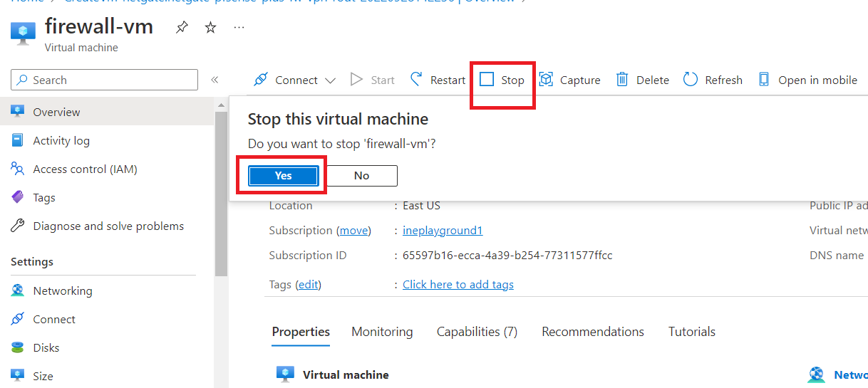Cancel the stop dialog with No
The image size is (868, 388).
(361, 176)
